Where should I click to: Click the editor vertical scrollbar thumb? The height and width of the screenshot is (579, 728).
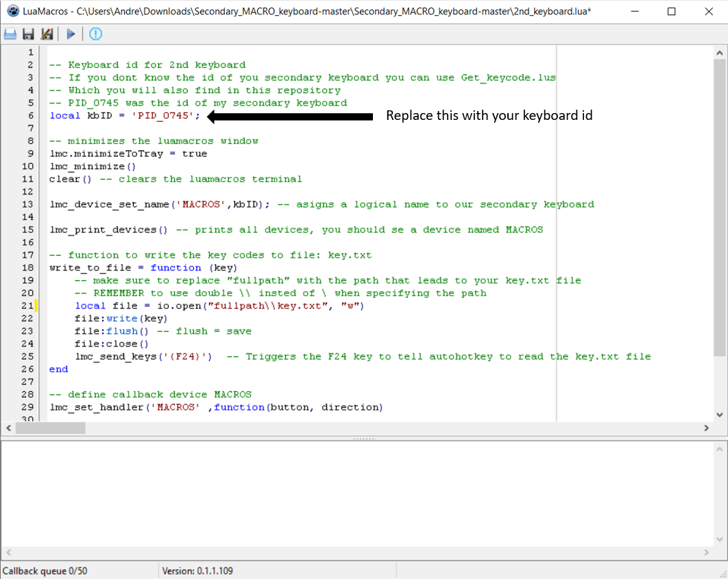[x=720, y=208]
